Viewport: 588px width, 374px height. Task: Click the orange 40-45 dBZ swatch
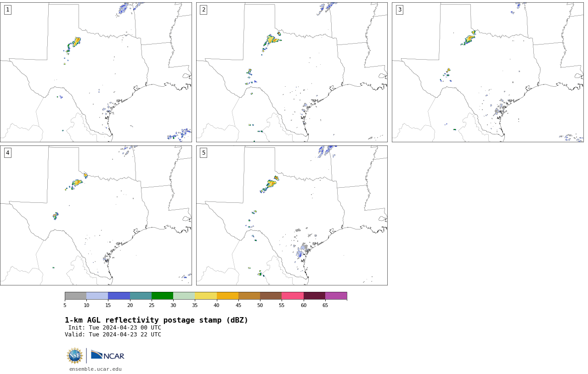click(227, 296)
